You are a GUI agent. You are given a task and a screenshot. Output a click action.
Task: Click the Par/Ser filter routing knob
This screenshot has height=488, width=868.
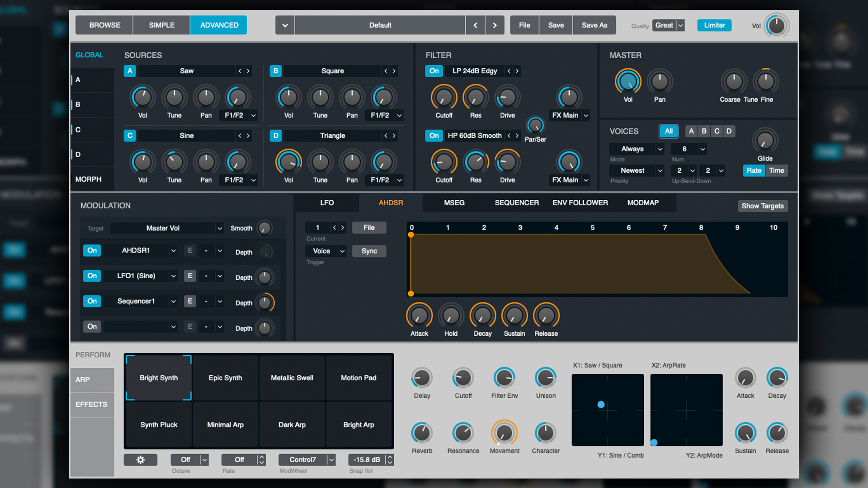click(x=535, y=127)
